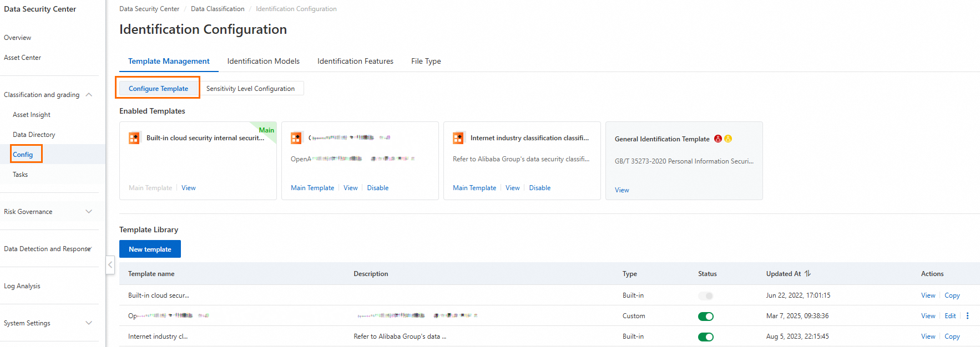
Task: Click the Built-in cloud security template card icon
Action: 134,138
